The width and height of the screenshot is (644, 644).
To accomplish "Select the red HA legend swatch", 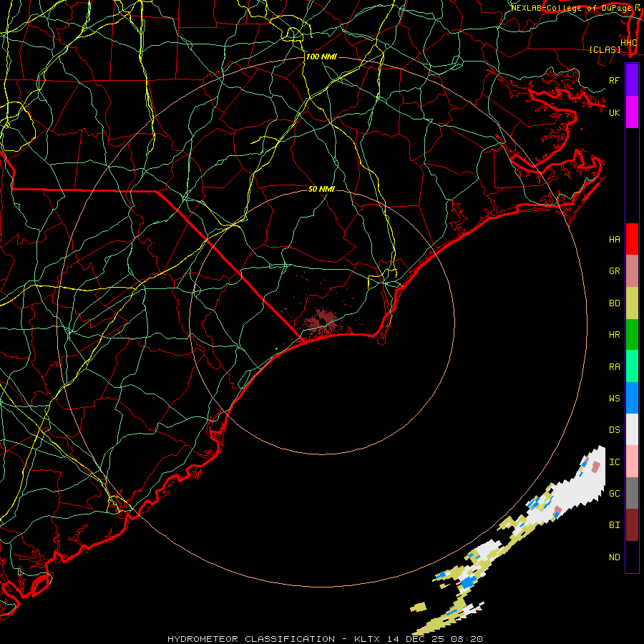I will pyautogui.click(x=632, y=239).
